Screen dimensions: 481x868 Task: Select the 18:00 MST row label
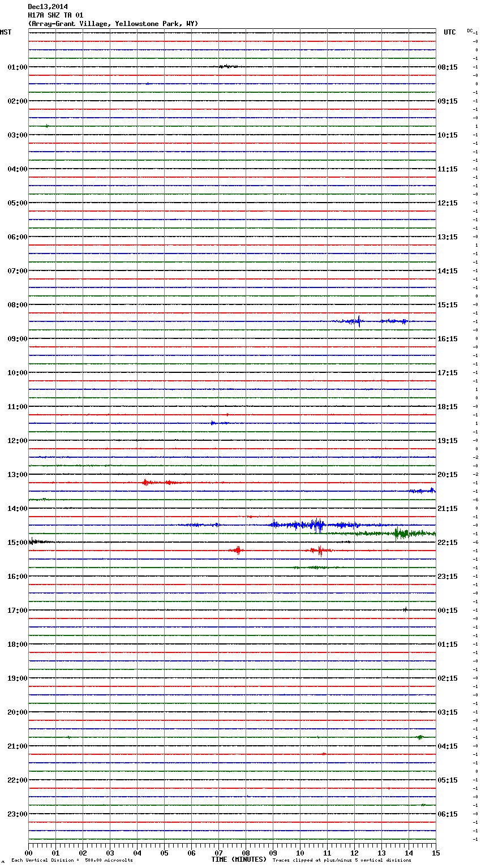tap(18, 644)
